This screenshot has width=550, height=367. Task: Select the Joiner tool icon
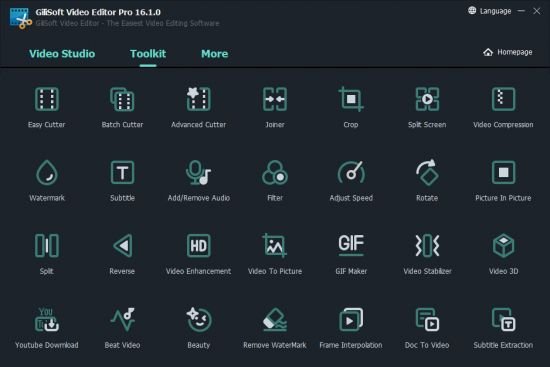coord(275,99)
